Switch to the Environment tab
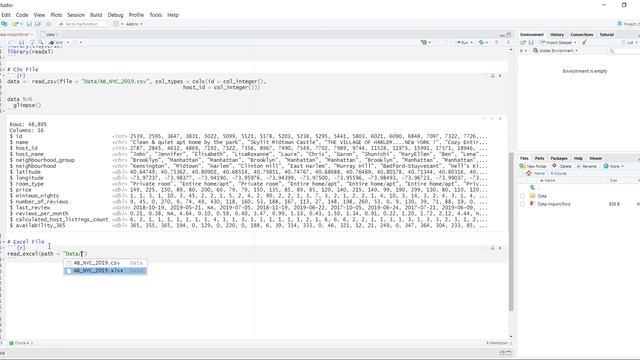This screenshot has width=640, height=360. click(x=531, y=35)
